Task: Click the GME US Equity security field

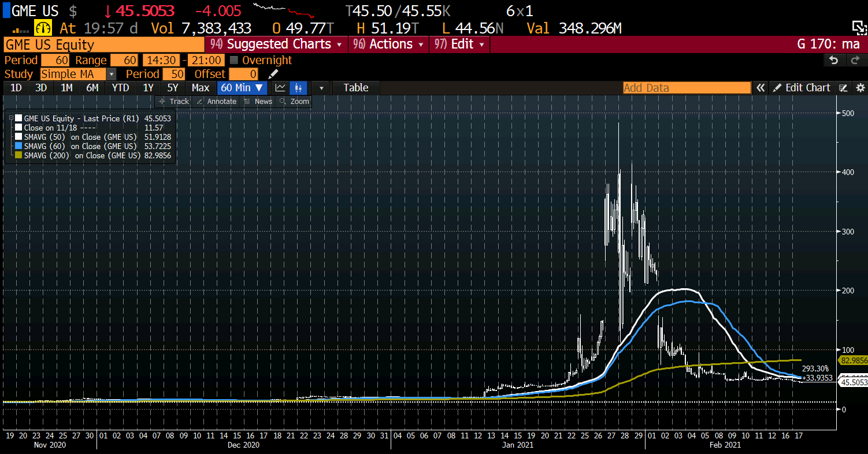Action: coord(103,45)
